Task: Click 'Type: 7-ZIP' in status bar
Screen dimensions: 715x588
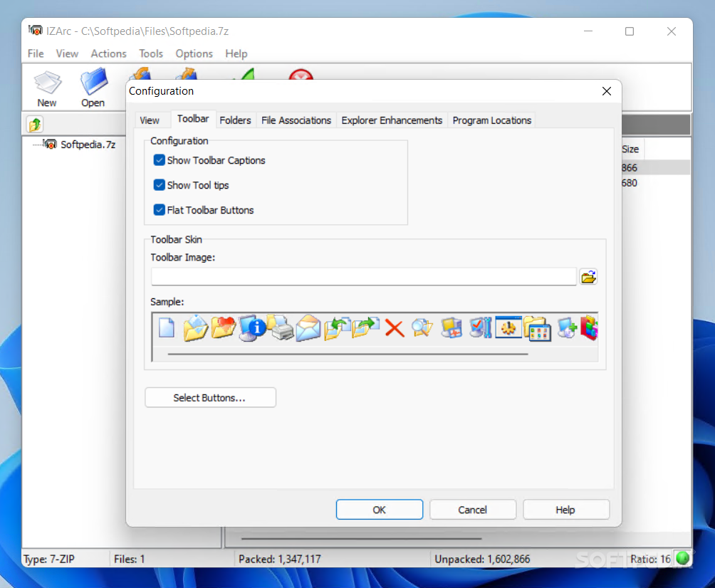Action: [x=49, y=559]
